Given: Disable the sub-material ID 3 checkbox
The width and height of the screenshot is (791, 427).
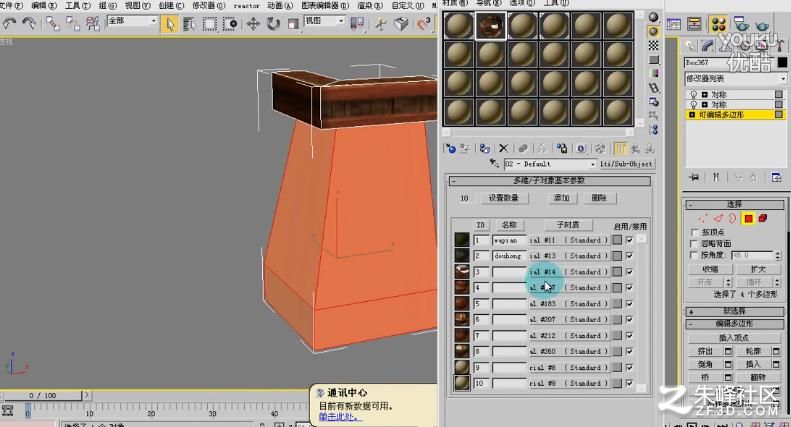Looking at the screenshot, I should (629, 272).
